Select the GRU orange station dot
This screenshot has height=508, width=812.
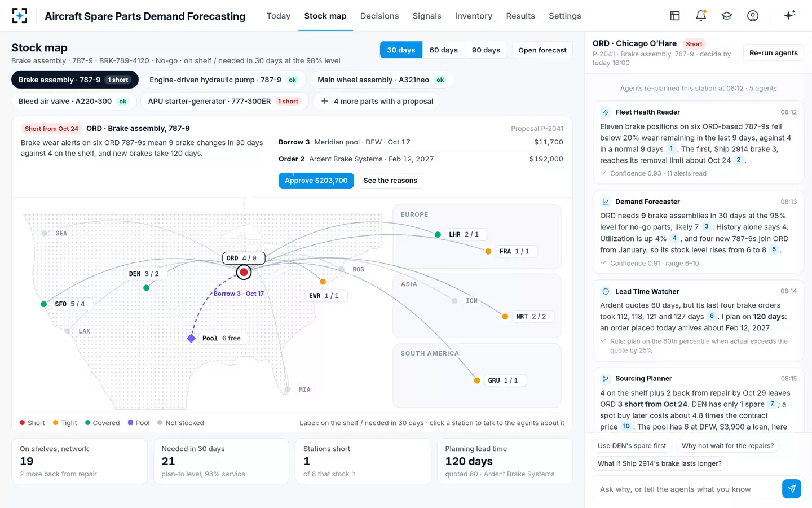(x=477, y=380)
